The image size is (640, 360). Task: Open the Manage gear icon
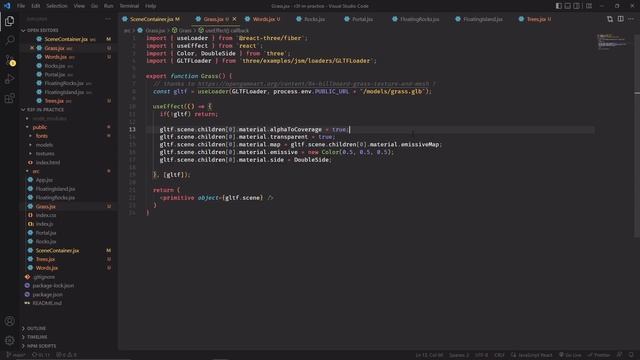tap(9, 340)
